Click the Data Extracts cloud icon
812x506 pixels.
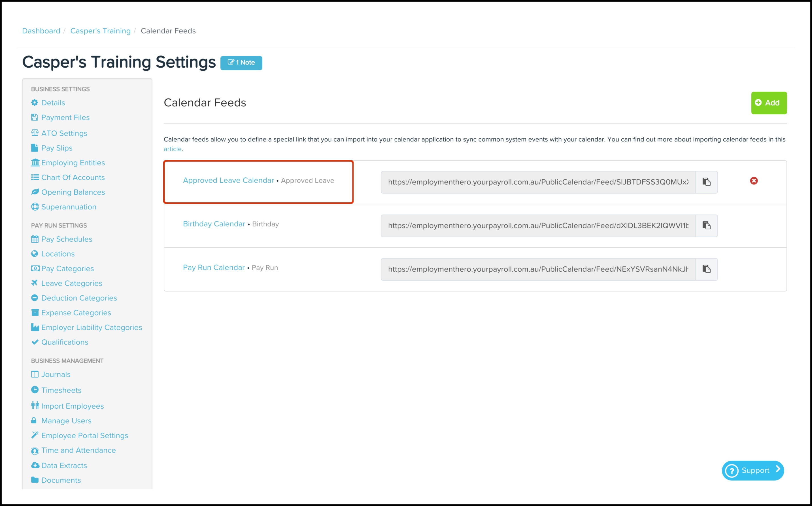pyautogui.click(x=35, y=465)
